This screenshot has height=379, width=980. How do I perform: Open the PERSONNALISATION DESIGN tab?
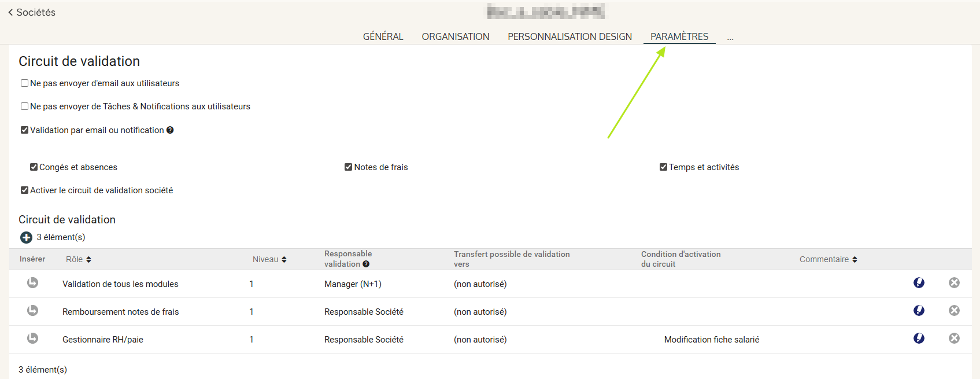[569, 36]
